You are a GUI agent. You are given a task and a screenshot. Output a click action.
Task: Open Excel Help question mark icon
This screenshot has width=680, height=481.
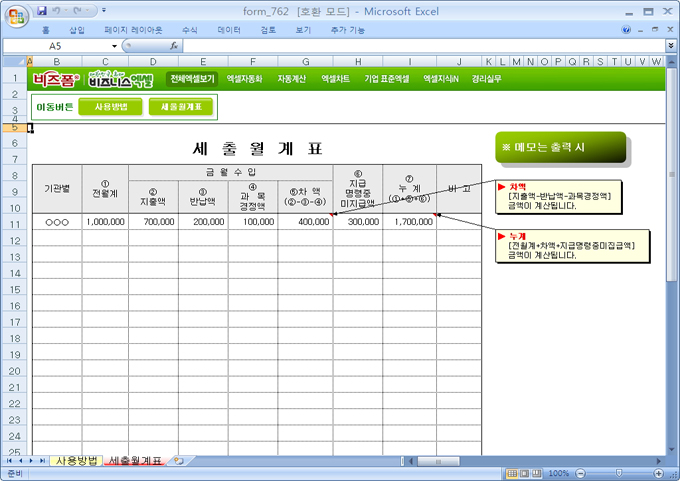click(x=626, y=30)
